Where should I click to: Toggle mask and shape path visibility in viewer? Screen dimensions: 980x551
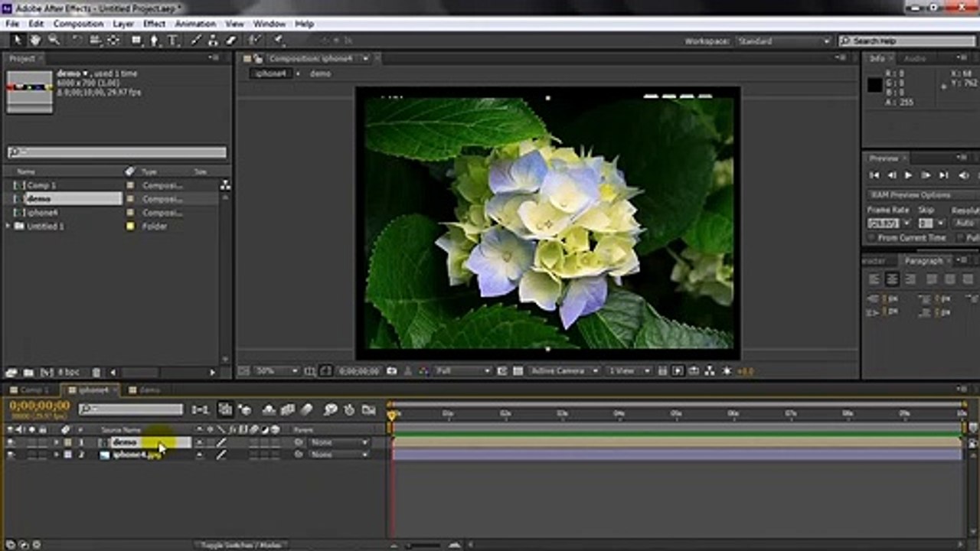coord(326,371)
